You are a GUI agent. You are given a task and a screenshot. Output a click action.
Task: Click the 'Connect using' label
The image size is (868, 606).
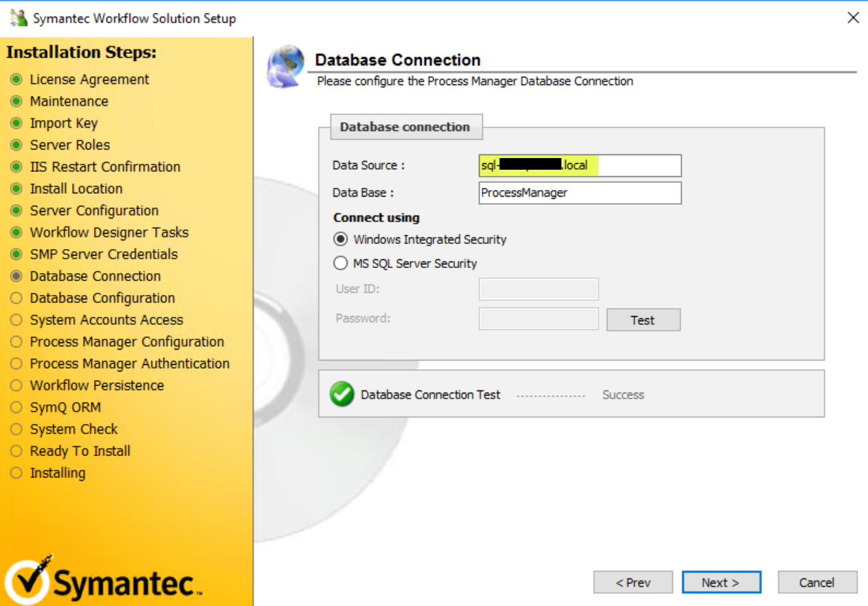(376, 218)
